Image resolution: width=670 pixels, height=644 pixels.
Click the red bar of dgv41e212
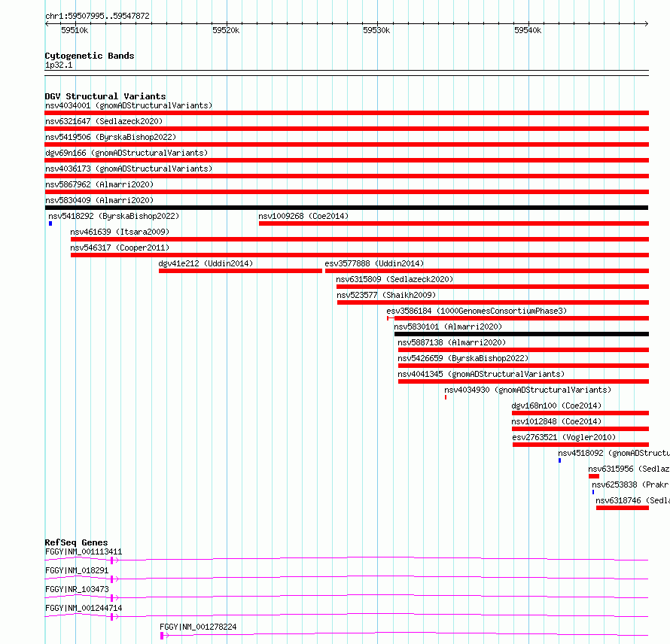coord(240,271)
